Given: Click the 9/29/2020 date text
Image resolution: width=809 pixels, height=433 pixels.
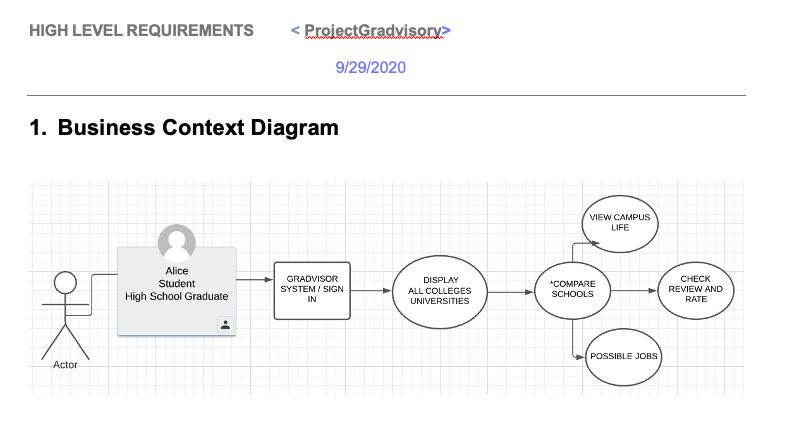Looking at the screenshot, I should [370, 68].
